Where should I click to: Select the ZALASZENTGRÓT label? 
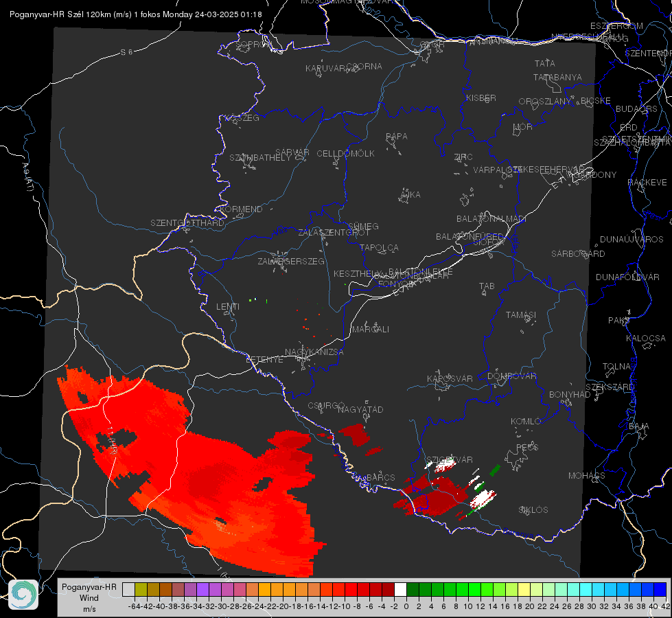click(x=334, y=233)
